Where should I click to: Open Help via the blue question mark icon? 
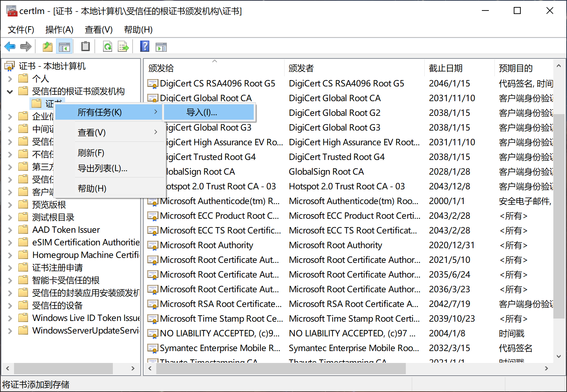144,46
